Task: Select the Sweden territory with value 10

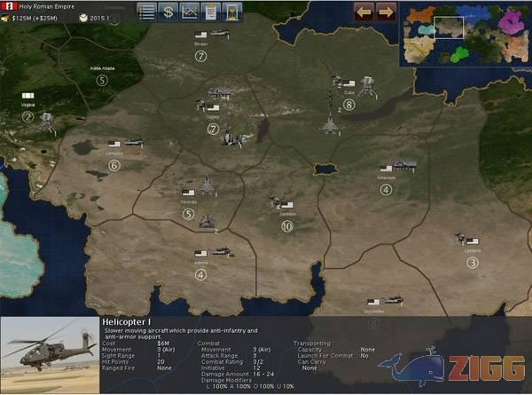Action: [x=286, y=226]
